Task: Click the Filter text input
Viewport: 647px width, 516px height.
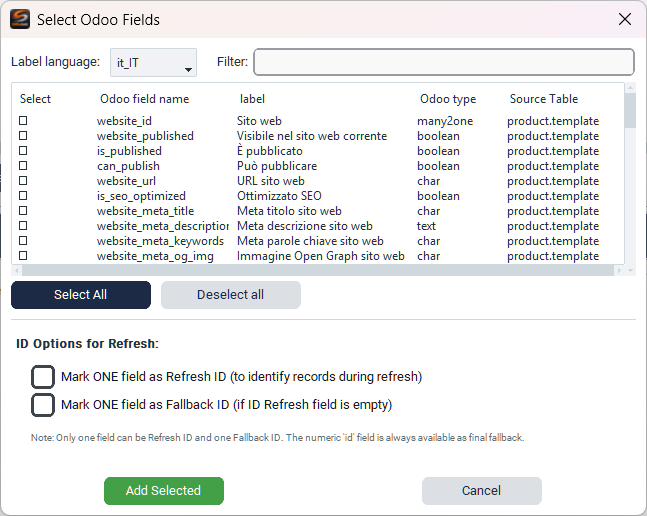Action: (444, 62)
